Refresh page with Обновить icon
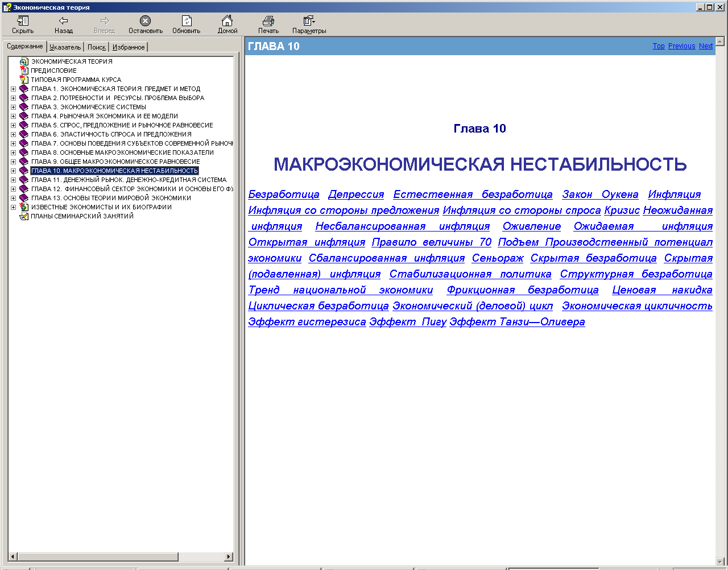The width and height of the screenshot is (728, 570). pos(187,21)
